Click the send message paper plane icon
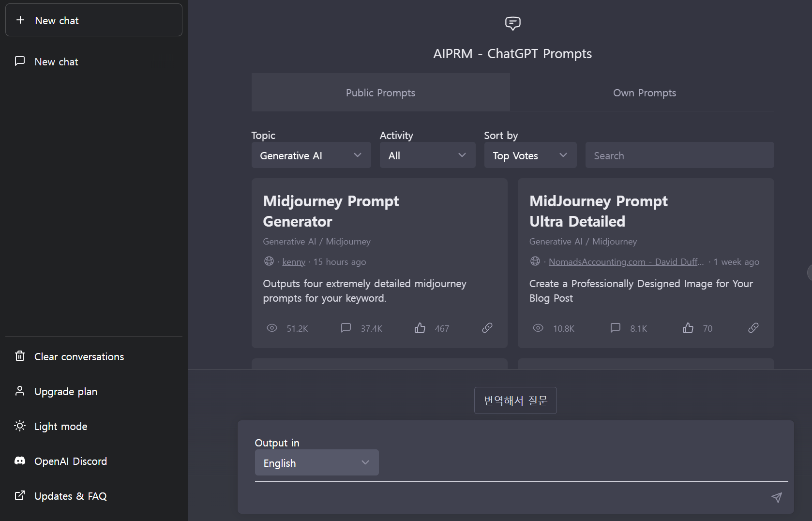Viewport: 812px width, 521px height. [777, 497]
